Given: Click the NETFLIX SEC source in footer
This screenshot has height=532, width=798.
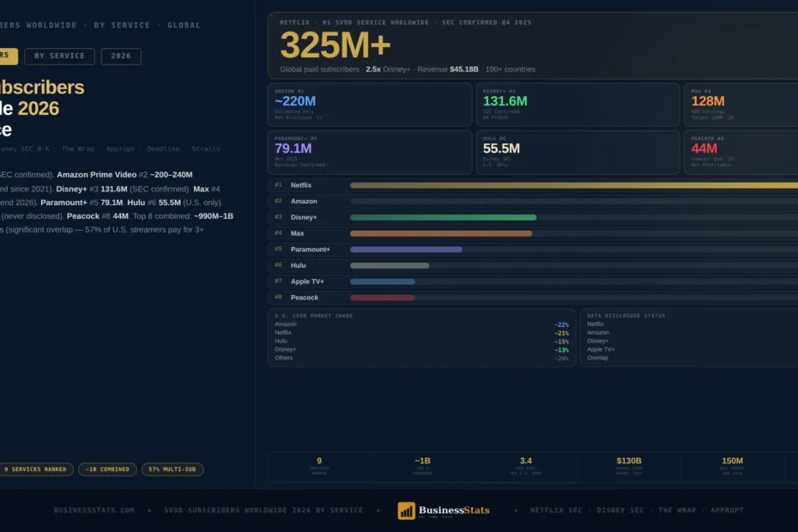Looking at the screenshot, I should pyautogui.click(x=556, y=510).
